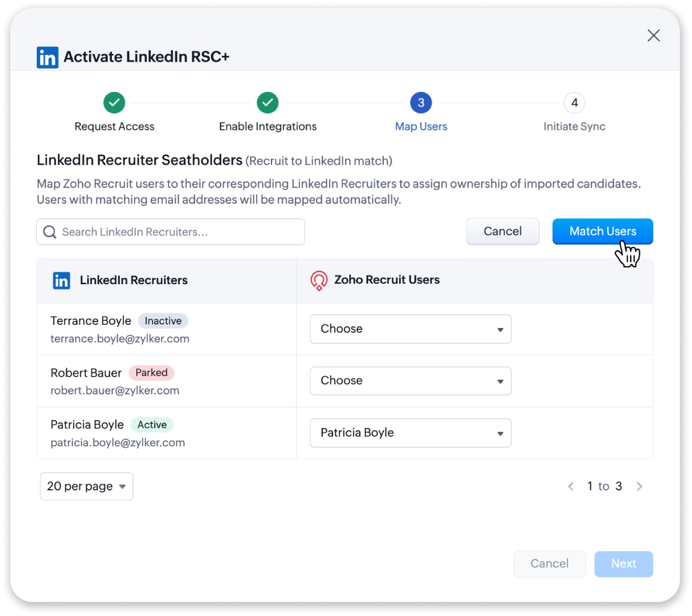The width and height of the screenshot is (692, 616).
Task: Open the 20 per page dropdown
Action: coord(86,486)
